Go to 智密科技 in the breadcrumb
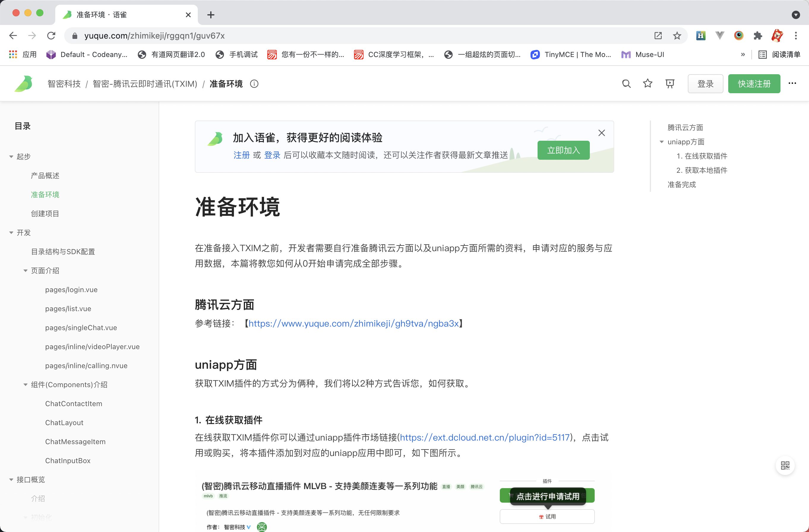The image size is (809, 532). pos(64,84)
